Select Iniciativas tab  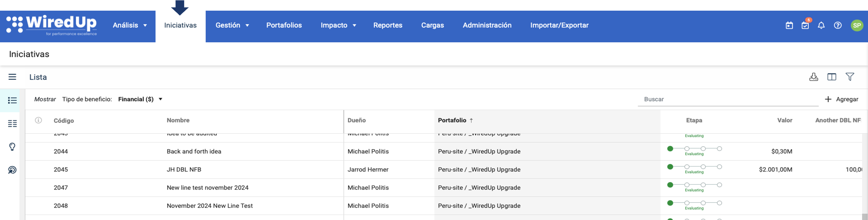[x=180, y=25]
